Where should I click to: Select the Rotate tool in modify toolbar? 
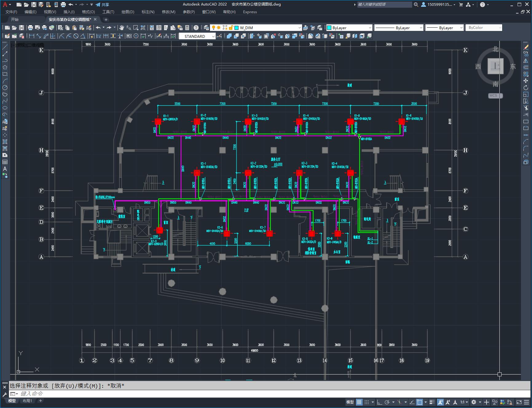526,88
